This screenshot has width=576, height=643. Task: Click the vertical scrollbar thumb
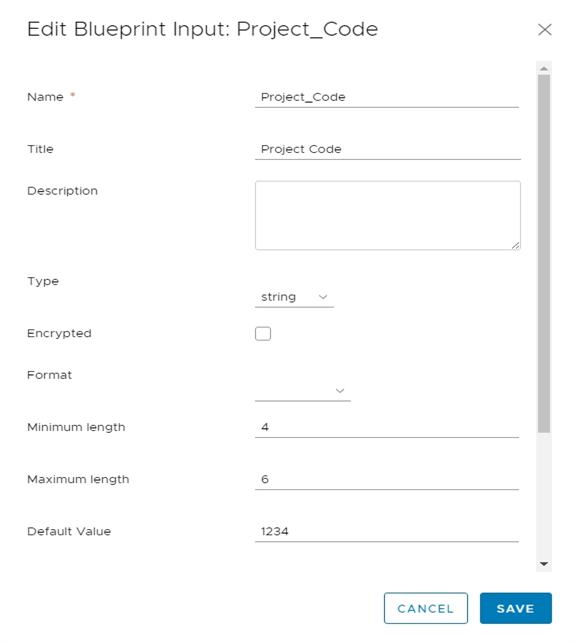pyautogui.click(x=544, y=253)
